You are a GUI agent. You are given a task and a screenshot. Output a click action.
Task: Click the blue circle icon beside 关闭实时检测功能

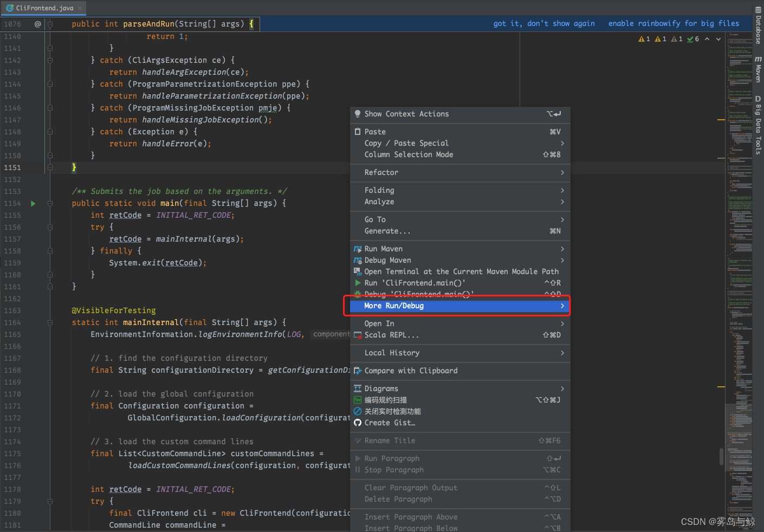click(x=358, y=411)
